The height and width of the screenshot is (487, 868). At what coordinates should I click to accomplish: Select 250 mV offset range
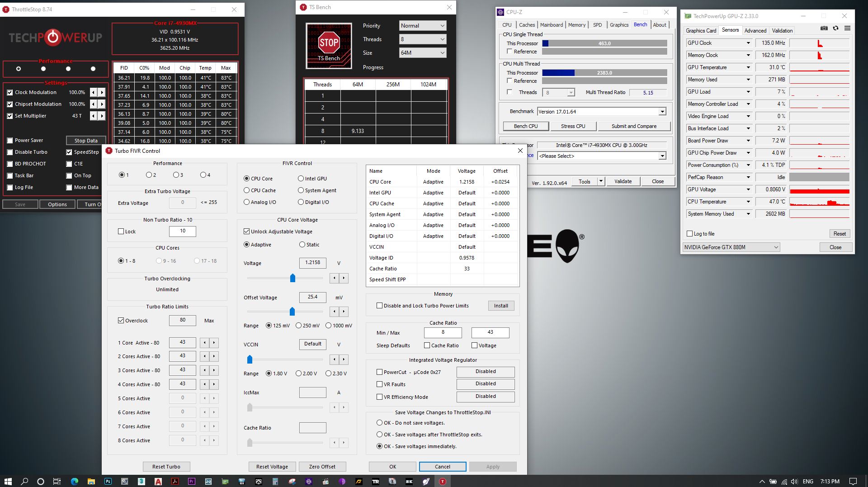click(298, 326)
